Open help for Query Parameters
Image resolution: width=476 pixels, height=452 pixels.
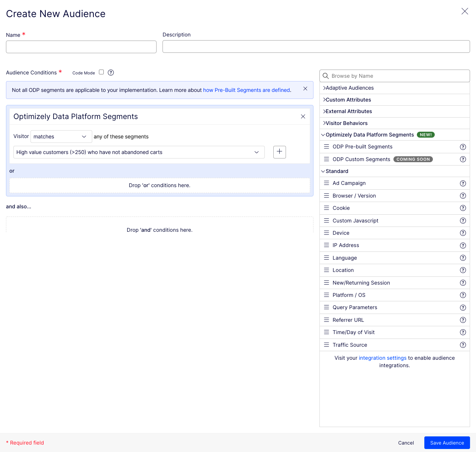(x=463, y=308)
